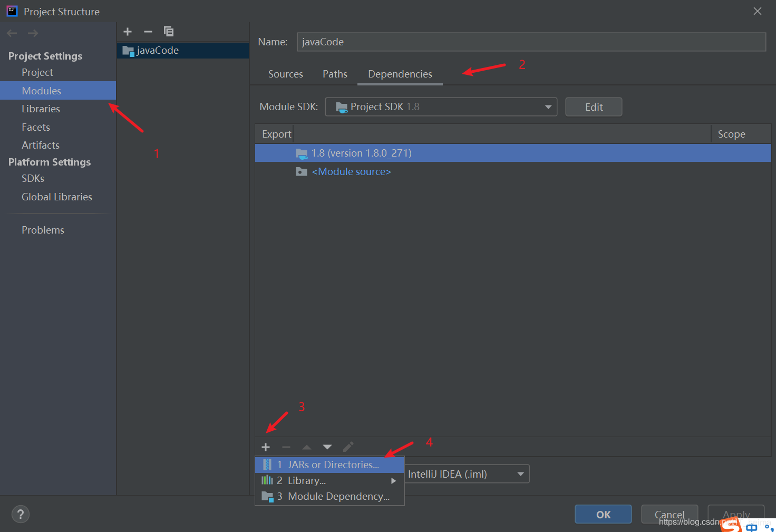Click the add dependency plus icon
Viewport: 776px width, 532px height.
tap(266, 447)
